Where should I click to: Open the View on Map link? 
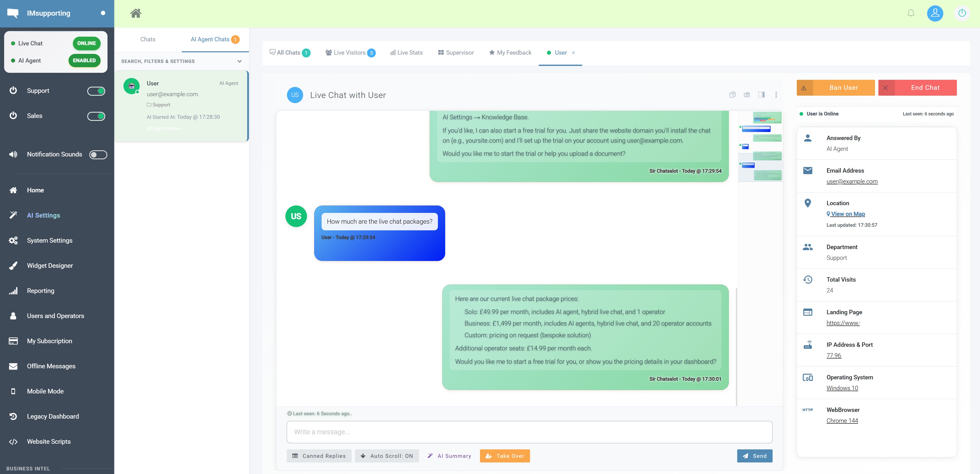[x=846, y=214]
